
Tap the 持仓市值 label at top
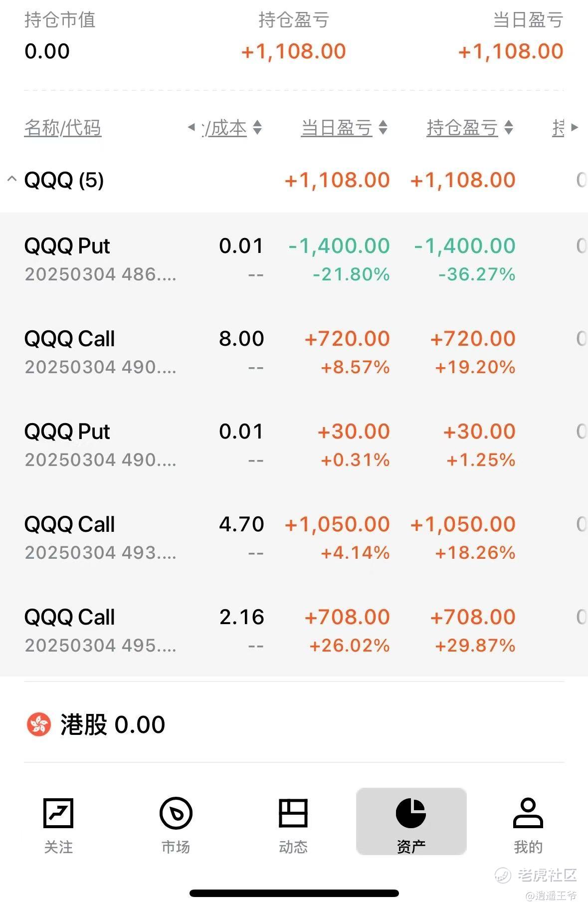[x=60, y=20]
